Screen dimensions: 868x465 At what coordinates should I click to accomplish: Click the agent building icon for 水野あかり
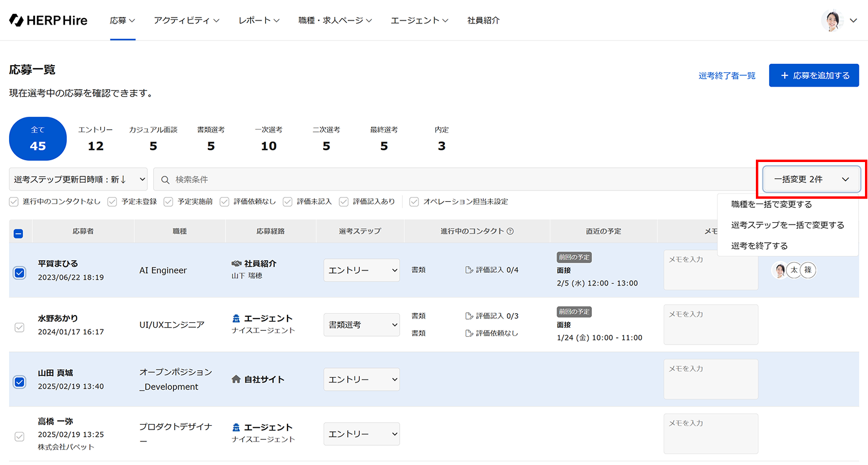pyautogui.click(x=236, y=319)
